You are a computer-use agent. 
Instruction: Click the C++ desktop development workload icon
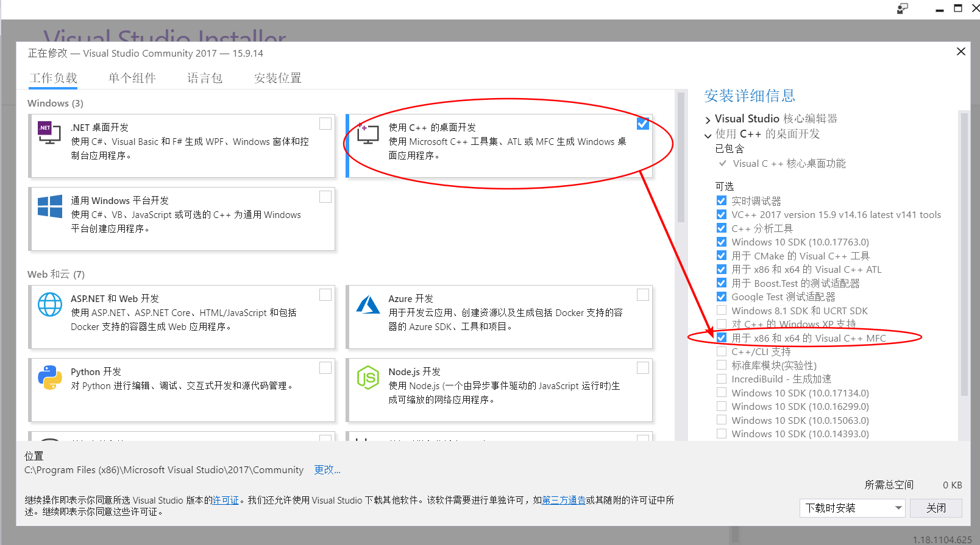point(367,132)
